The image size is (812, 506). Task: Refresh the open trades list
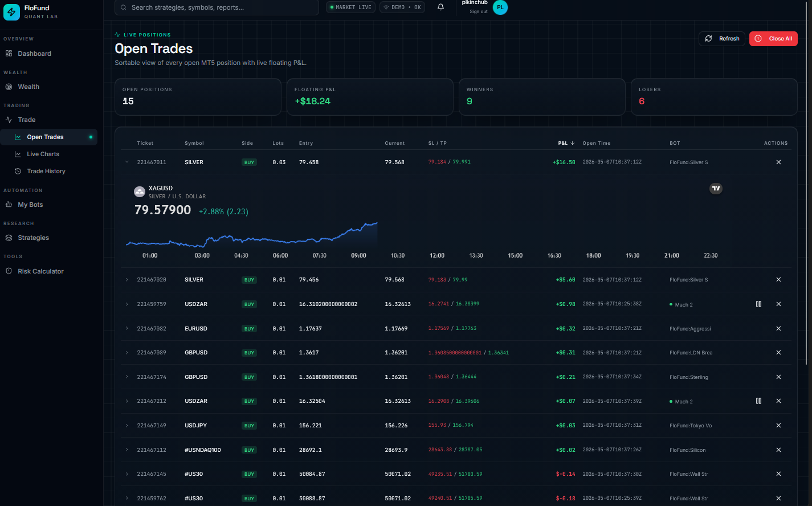pos(722,39)
